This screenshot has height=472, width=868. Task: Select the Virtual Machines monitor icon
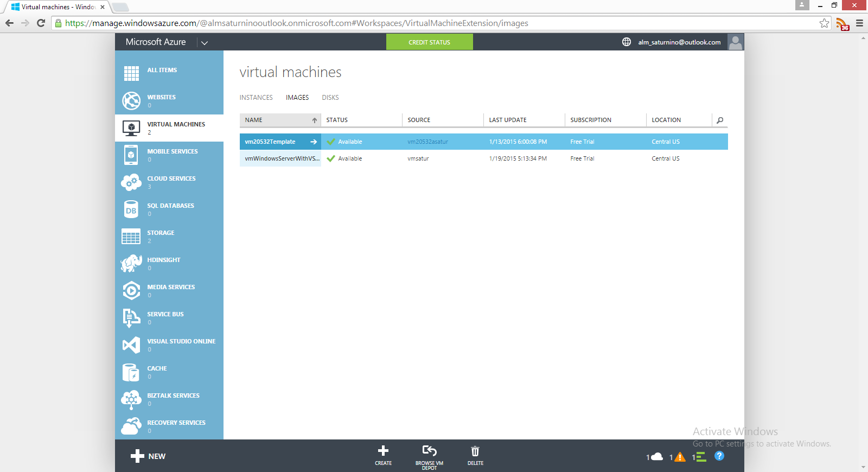tap(131, 128)
